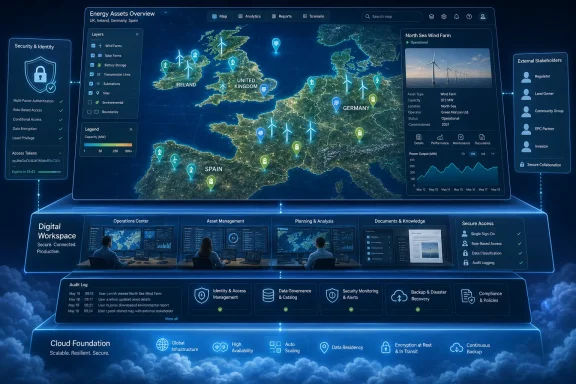
Task: Close the Layers panel
Action: click(x=137, y=35)
